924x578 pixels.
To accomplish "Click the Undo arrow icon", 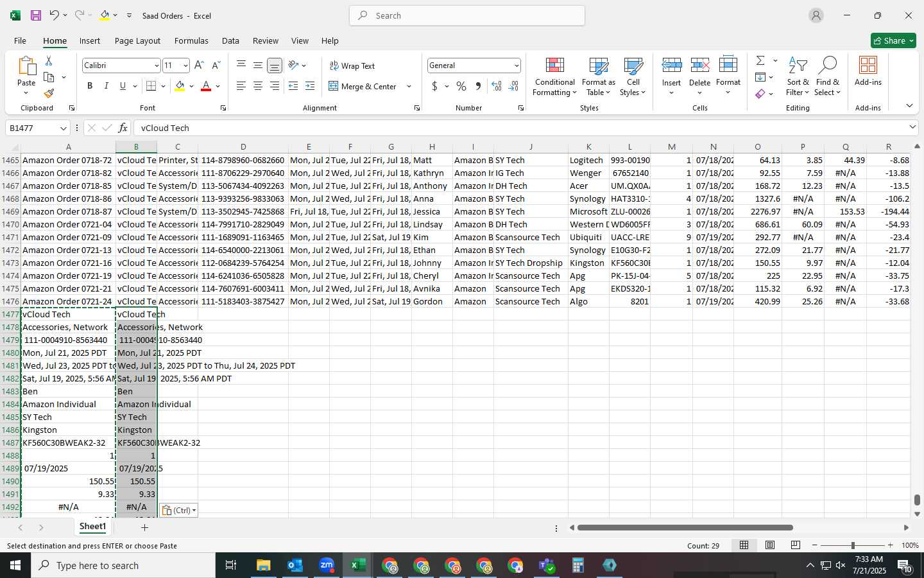I will point(55,15).
